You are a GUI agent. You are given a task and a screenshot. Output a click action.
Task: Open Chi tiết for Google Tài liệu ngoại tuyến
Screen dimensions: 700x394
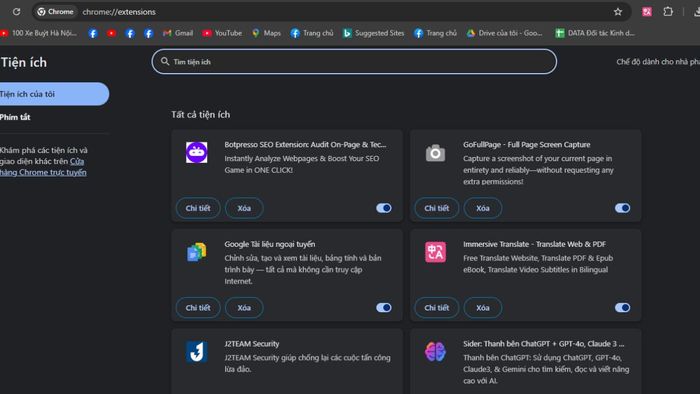coord(198,307)
